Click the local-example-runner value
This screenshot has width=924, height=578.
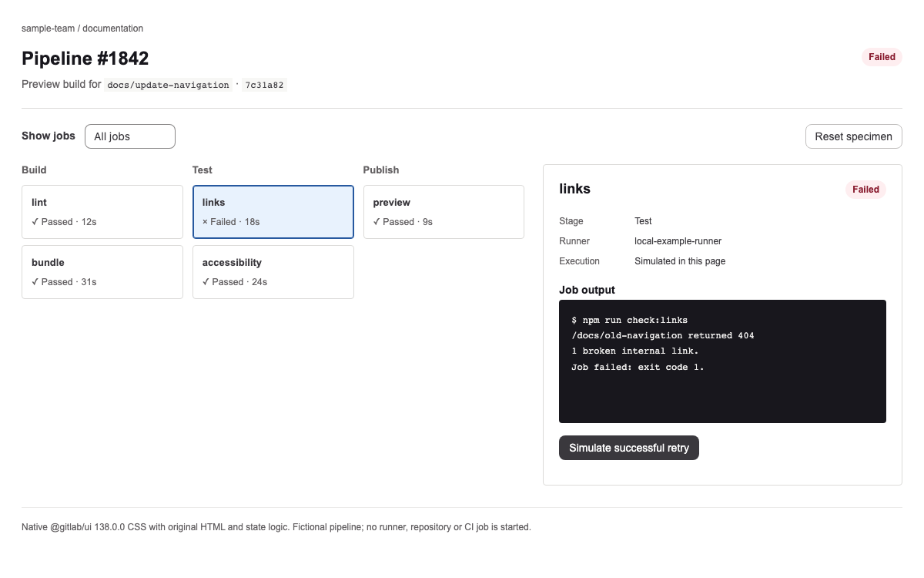point(678,241)
